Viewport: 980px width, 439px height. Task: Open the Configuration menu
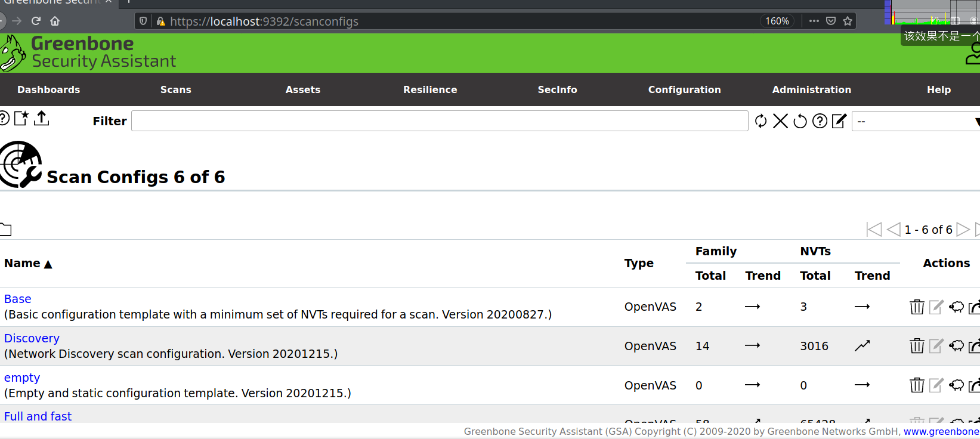[x=685, y=89]
